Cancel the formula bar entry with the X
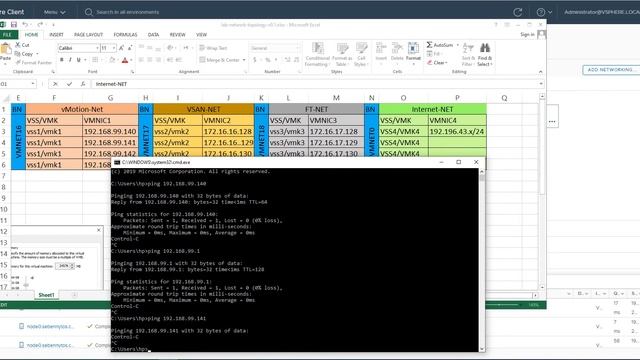Screen dimensions: 640x360 coord(55,84)
